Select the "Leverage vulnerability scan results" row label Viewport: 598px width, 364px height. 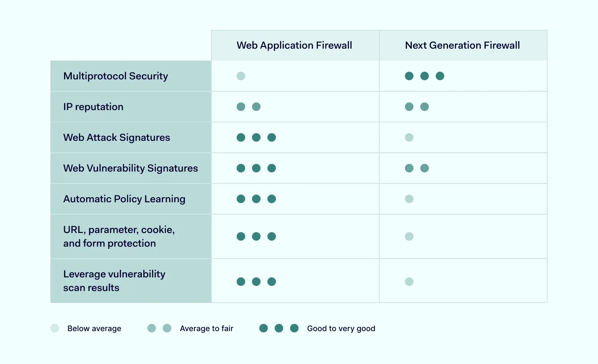[114, 281]
